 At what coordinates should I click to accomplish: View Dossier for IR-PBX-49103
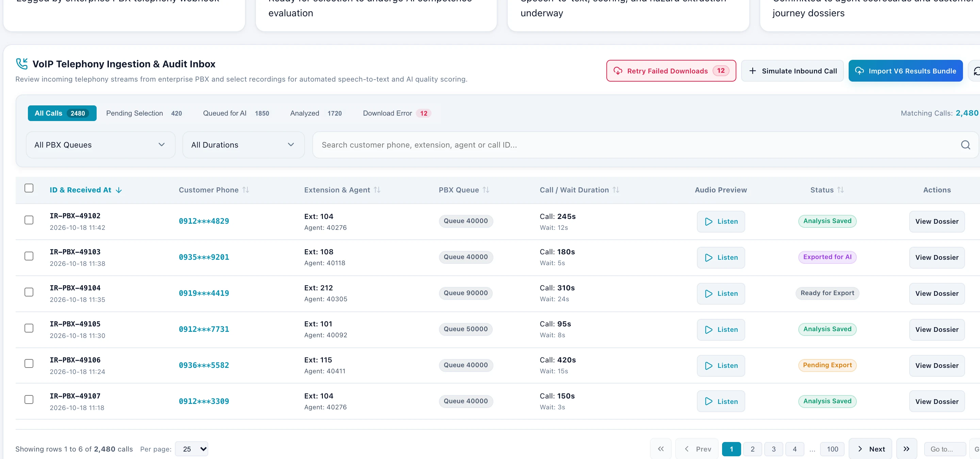[937, 258]
